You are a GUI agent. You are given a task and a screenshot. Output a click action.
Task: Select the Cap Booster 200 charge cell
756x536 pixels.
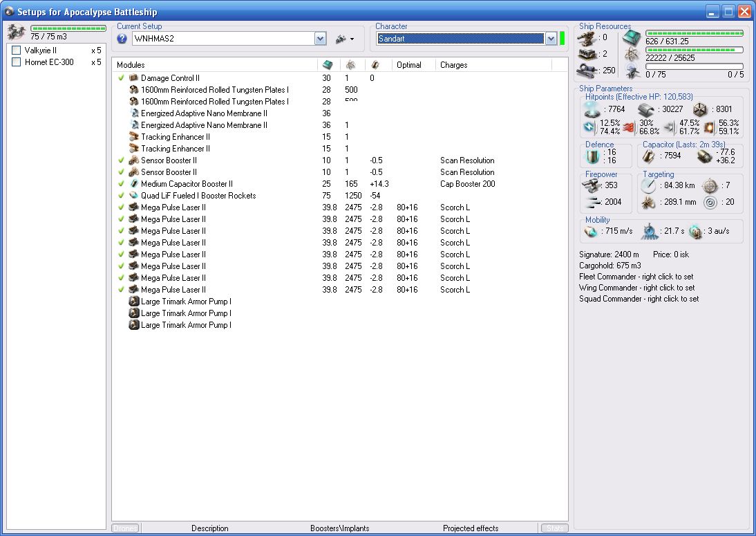468,184
